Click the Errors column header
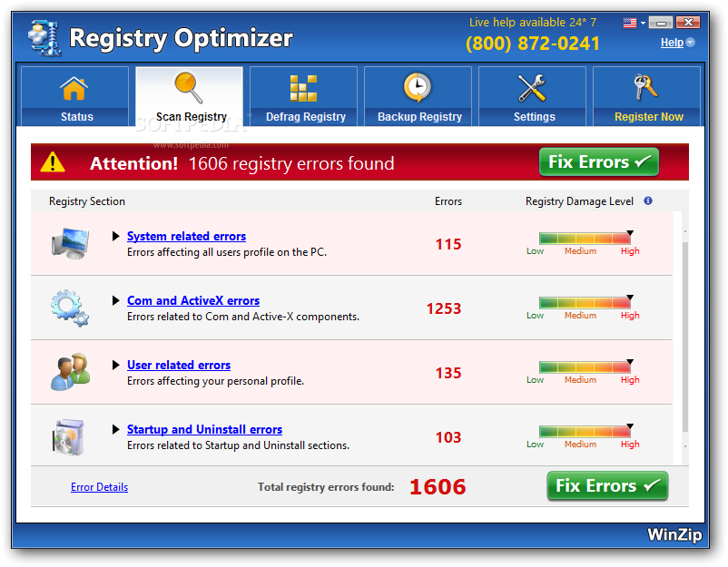Screen dimensions: 728x567 point(448,201)
